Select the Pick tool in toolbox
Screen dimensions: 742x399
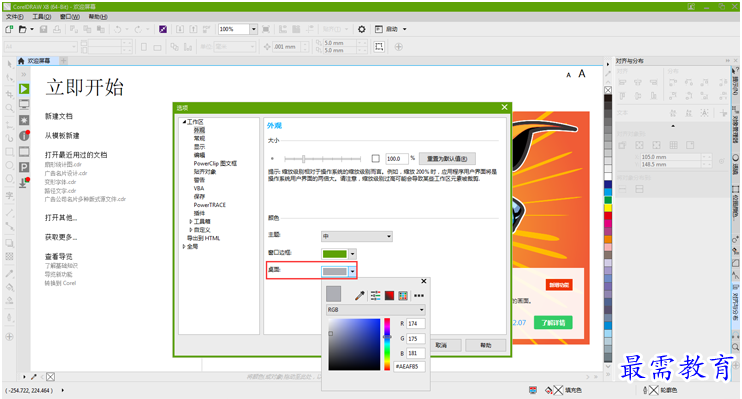coord(9,64)
